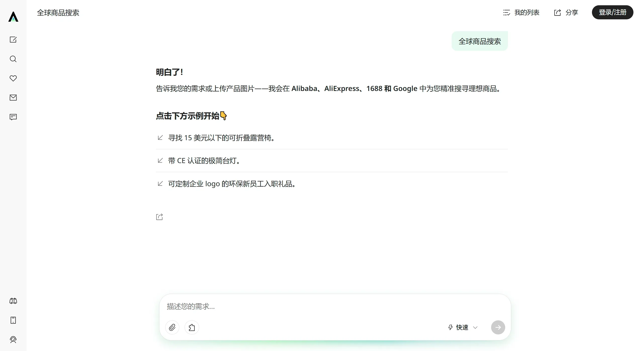
Task: Open the mobile app icon near bottom sidebar
Action: coord(13,320)
